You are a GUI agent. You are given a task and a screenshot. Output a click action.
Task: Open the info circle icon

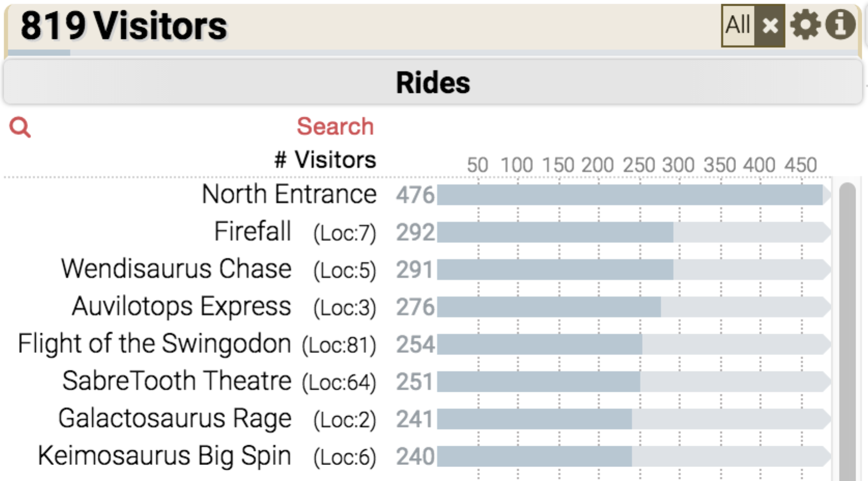coord(840,25)
